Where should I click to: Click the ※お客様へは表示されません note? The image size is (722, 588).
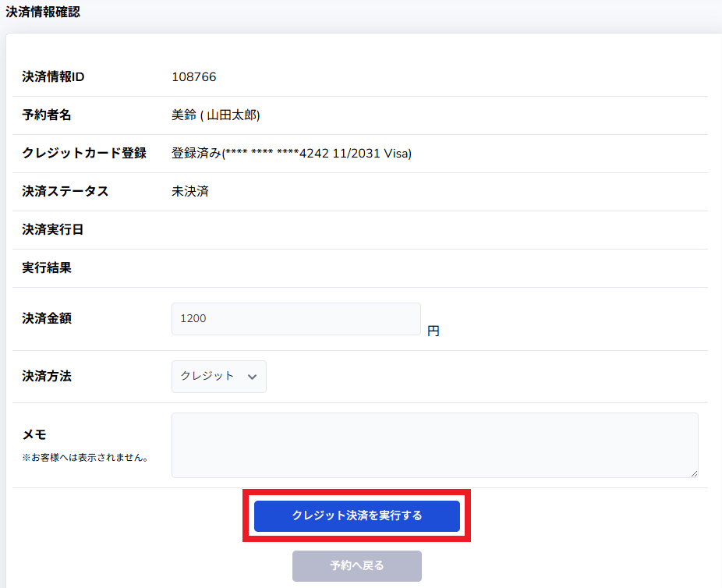85,458
